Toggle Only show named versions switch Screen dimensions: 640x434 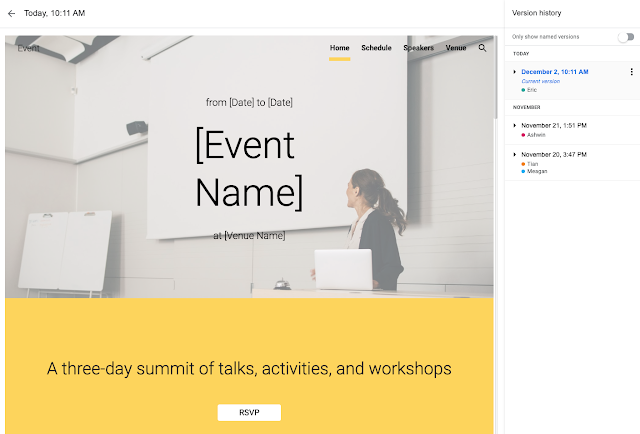click(x=625, y=37)
